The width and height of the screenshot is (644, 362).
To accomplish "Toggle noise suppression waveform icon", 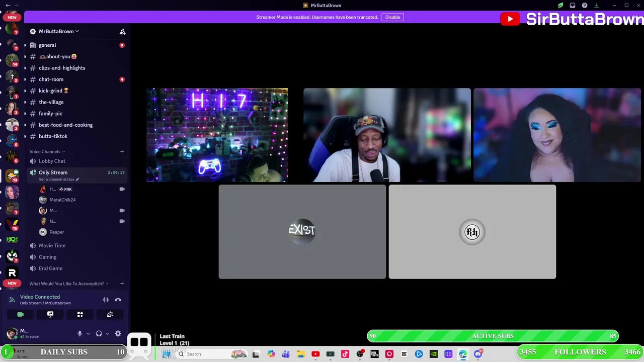I will [106, 300].
